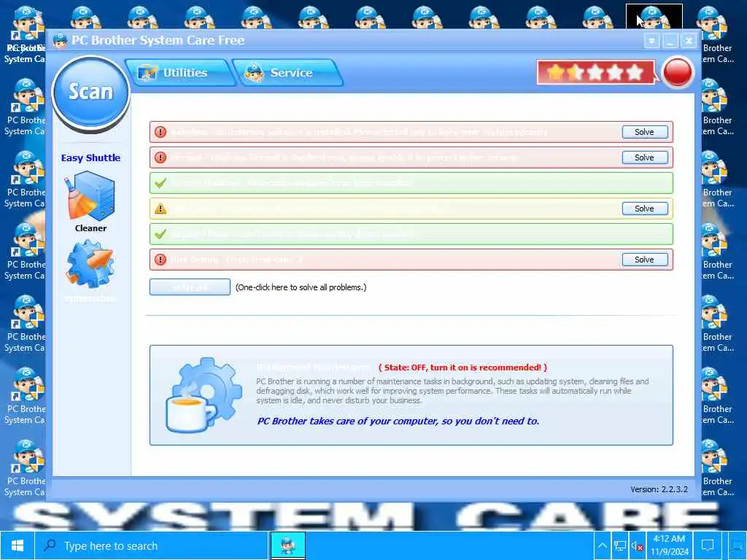
Task: Start a scan with the big Scan button
Action: [x=90, y=92]
